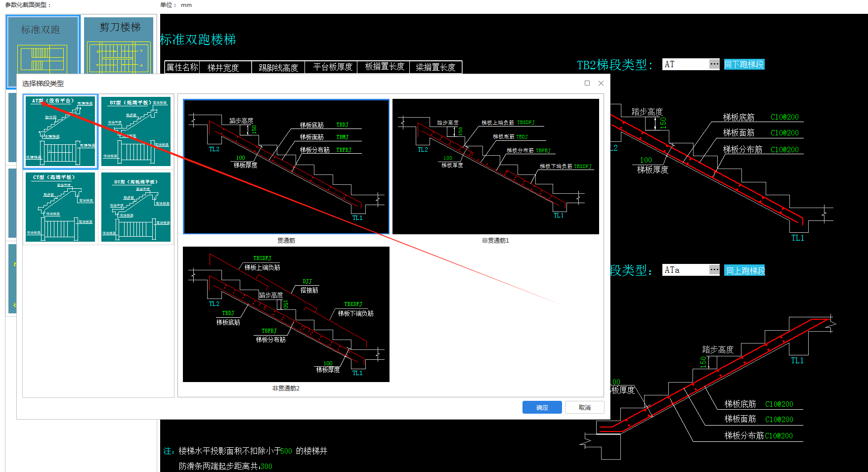The image size is (868, 472).
Task: Select 剪刀楼梯 section type thumbnail
Action: (x=119, y=45)
